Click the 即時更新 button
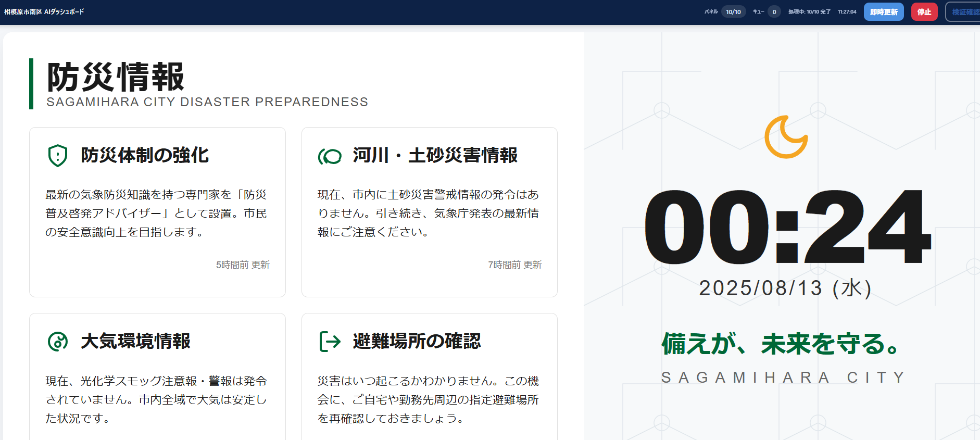 [x=884, y=12]
